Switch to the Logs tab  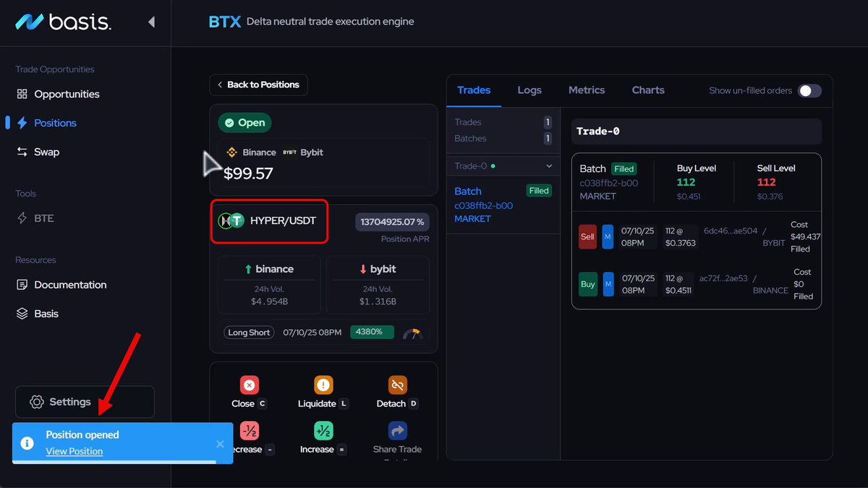tap(529, 90)
